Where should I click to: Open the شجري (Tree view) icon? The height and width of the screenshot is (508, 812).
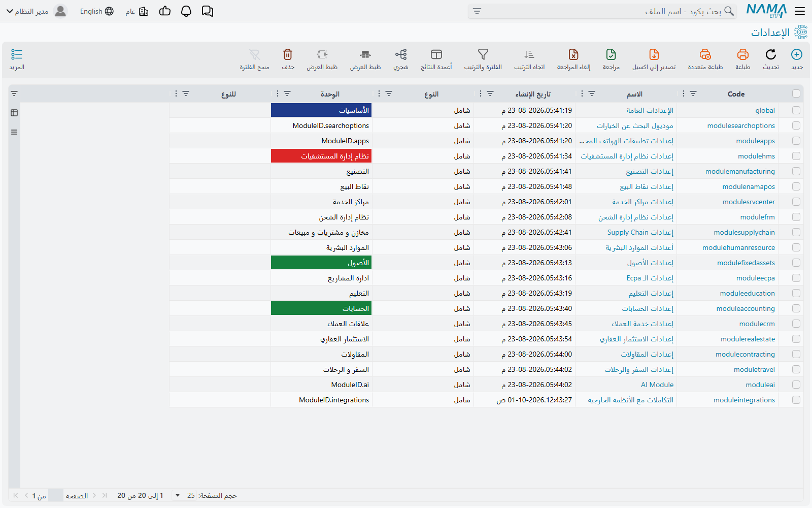(x=401, y=54)
